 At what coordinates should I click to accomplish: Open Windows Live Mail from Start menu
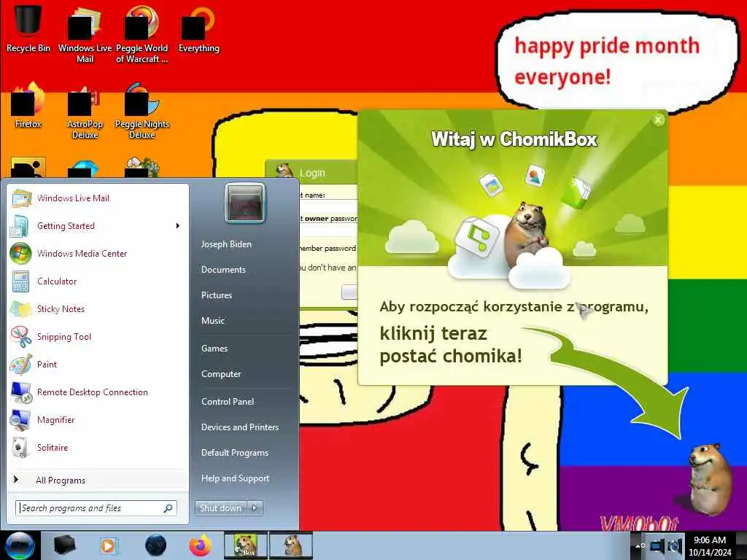pyautogui.click(x=98, y=198)
